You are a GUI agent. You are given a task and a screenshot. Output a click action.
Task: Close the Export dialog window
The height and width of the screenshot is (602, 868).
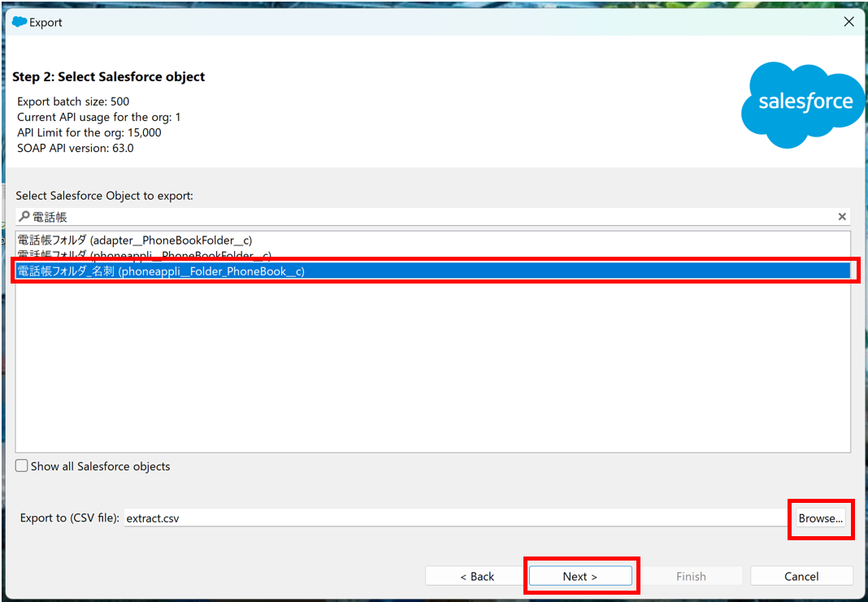(x=848, y=22)
